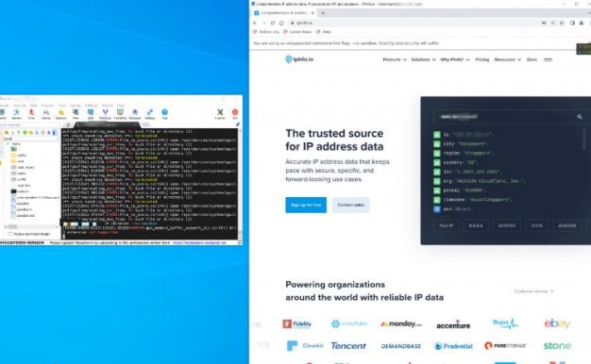Open the Games icon in MobaXterm toolbar
This screenshot has height=364, width=591.
tap(46, 114)
